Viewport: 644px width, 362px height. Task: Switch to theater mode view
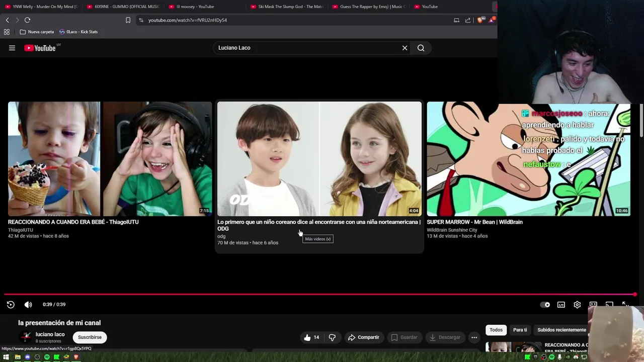pyautogui.click(x=593, y=304)
